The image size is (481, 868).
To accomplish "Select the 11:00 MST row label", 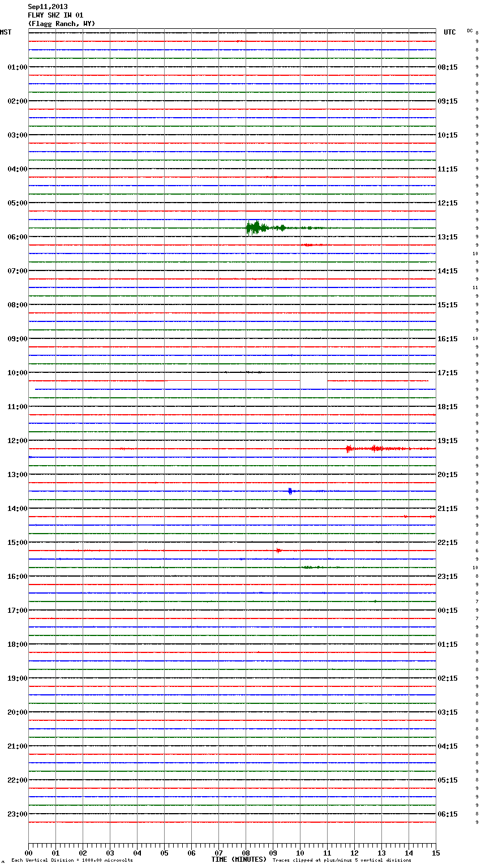I will pyautogui.click(x=18, y=407).
